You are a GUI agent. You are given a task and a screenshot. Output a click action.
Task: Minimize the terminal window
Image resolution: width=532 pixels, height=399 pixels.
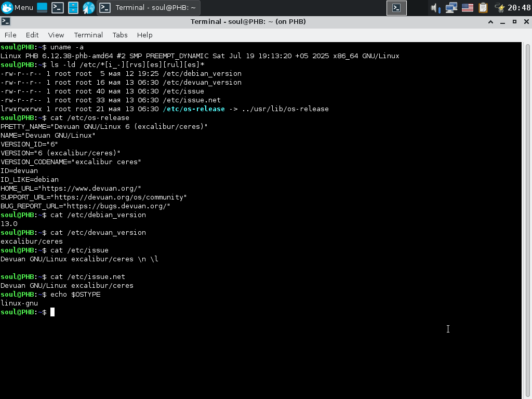(x=502, y=22)
